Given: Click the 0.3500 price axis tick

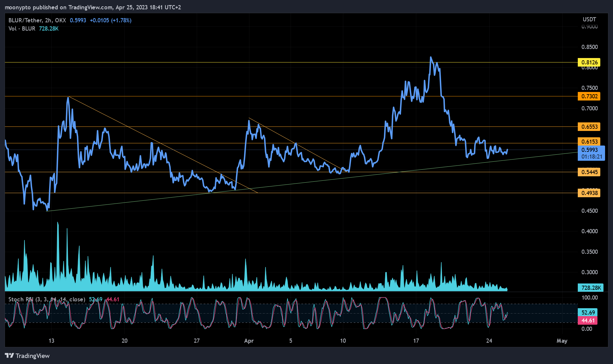Looking at the screenshot, I should [x=590, y=252].
